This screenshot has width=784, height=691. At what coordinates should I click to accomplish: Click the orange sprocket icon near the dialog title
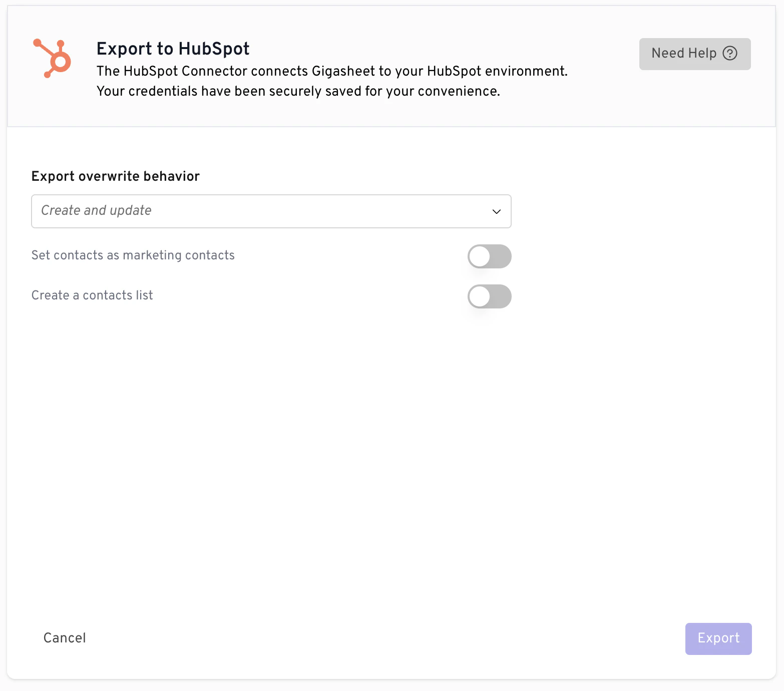point(52,57)
